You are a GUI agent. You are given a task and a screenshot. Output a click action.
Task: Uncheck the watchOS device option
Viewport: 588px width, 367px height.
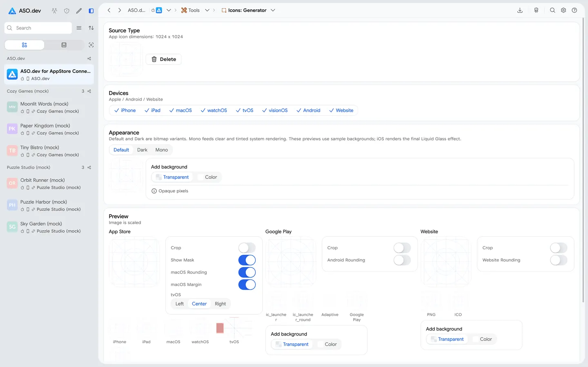click(x=214, y=110)
